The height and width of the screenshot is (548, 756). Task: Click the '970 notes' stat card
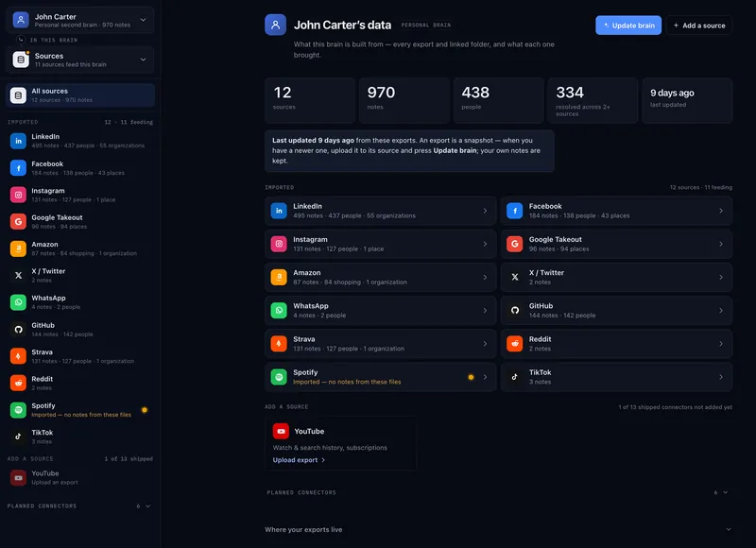(x=404, y=100)
